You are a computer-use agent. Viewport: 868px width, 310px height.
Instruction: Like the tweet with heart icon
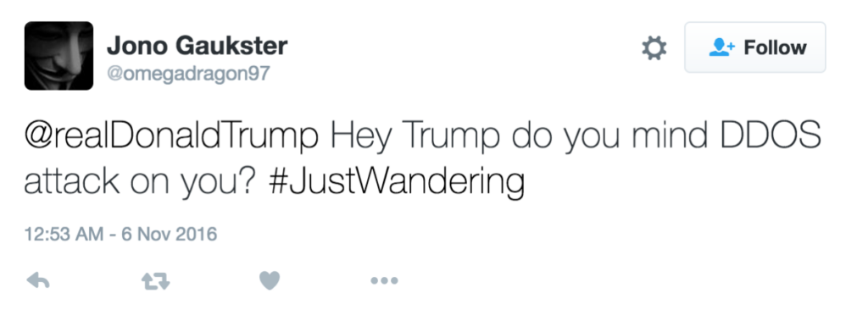(x=270, y=281)
